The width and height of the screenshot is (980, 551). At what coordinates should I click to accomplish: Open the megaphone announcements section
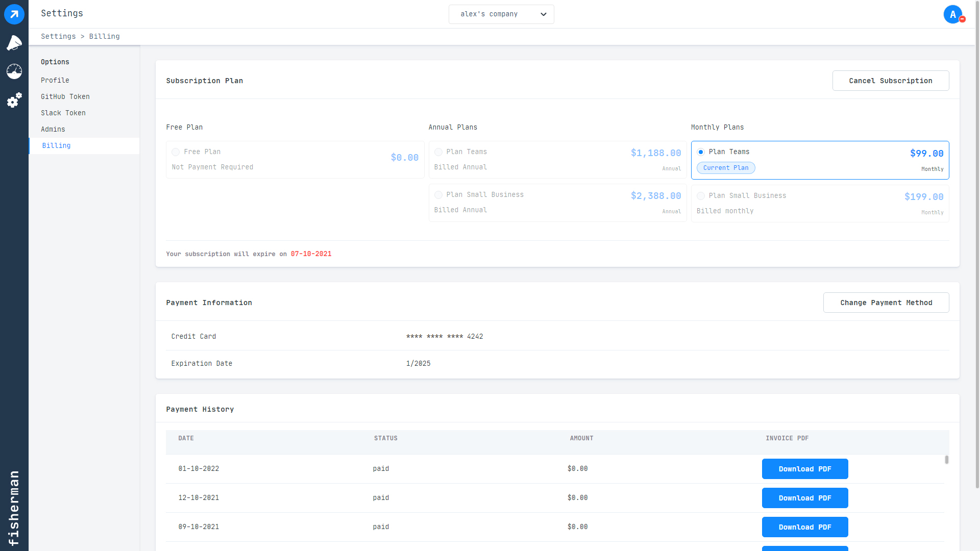click(x=14, y=43)
